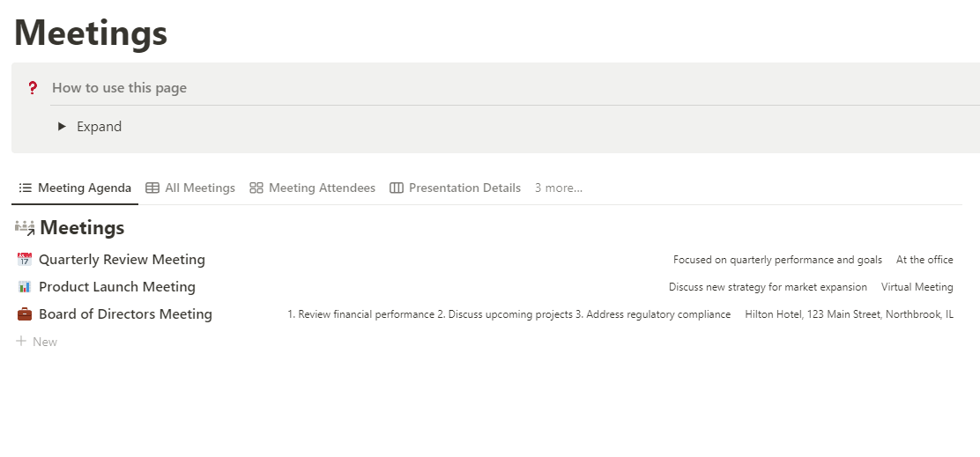The height and width of the screenshot is (457, 980).
Task: Add a new meeting with '+ New'
Action: [x=37, y=342]
